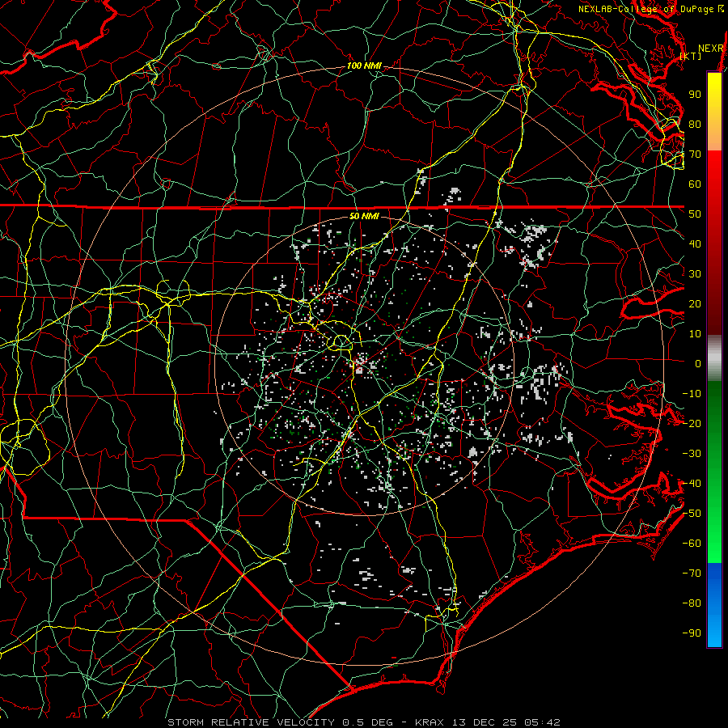Click the positive "70" value on velocity scale
The width and height of the screenshot is (728, 728).
coord(695,154)
